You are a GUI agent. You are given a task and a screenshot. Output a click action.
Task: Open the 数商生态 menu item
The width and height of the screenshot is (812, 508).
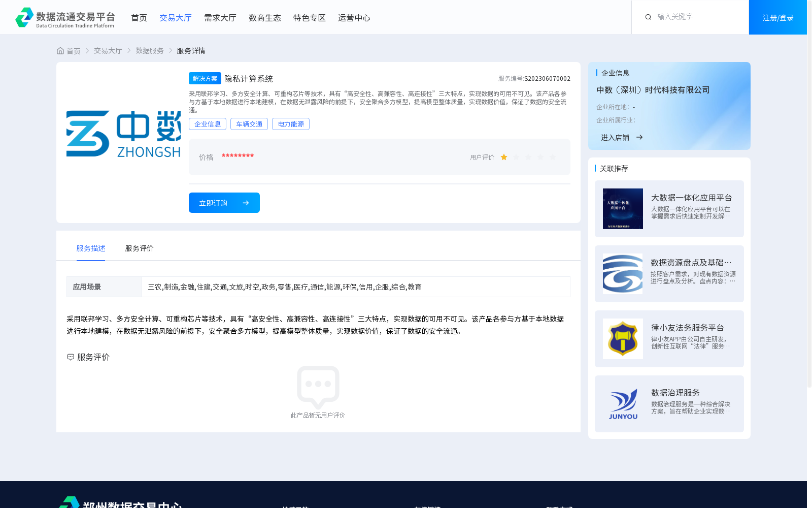click(x=265, y=18)
